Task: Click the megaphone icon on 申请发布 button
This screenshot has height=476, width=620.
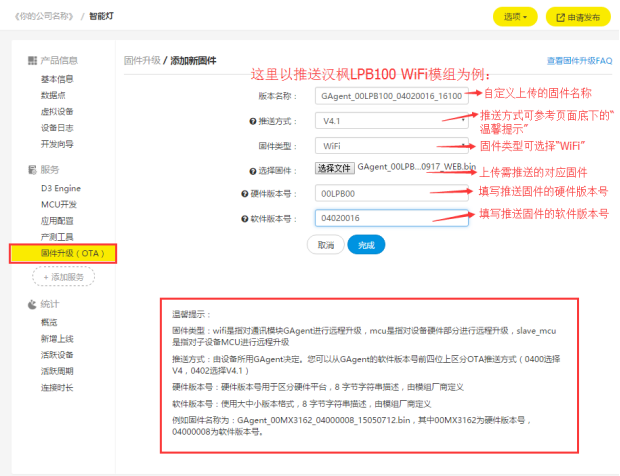Action: 560,17
